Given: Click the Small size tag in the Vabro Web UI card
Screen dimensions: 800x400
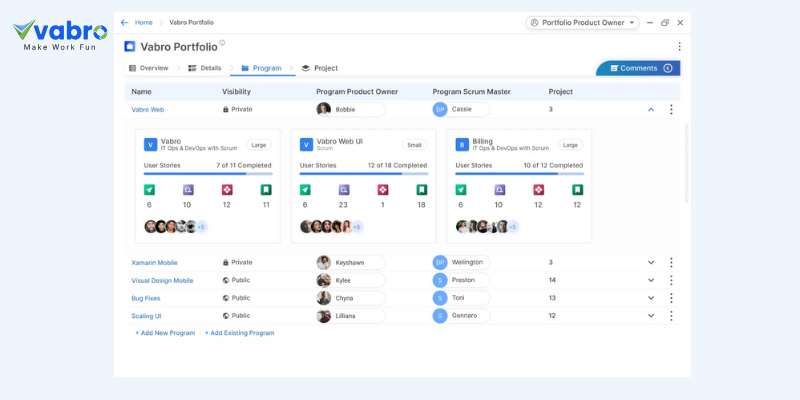Looking at the screenshot, I should [414, 145].
